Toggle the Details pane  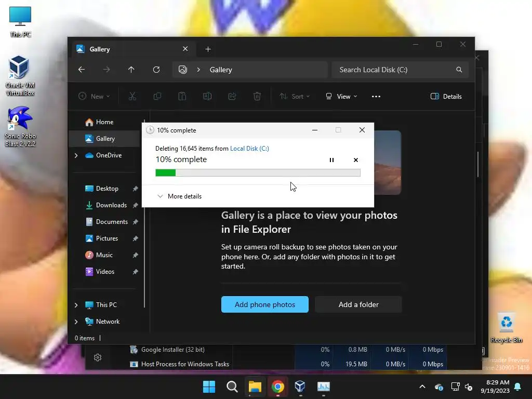(x=446, y=96)
